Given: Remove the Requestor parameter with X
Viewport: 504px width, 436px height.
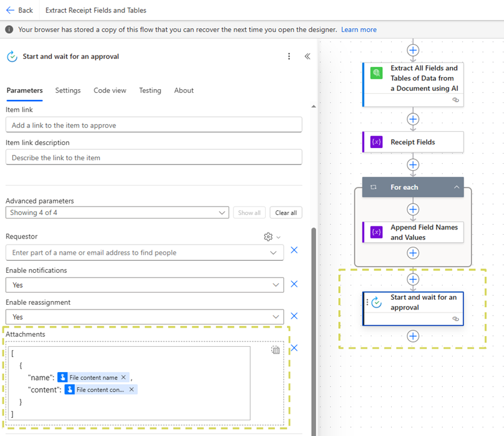Looking at the screenshot, I should (294, 250).
